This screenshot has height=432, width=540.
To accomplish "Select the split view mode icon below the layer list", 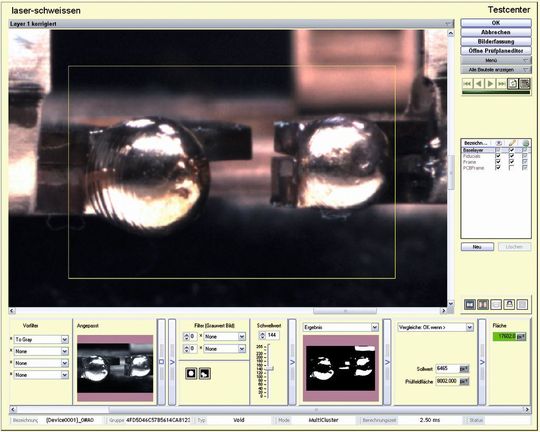I will pos(483,304).
